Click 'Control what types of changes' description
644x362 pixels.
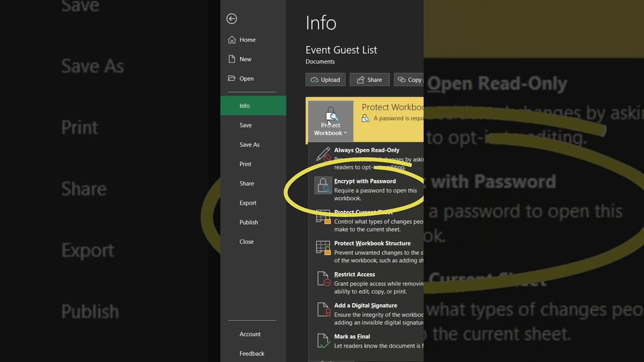[379, 225]
